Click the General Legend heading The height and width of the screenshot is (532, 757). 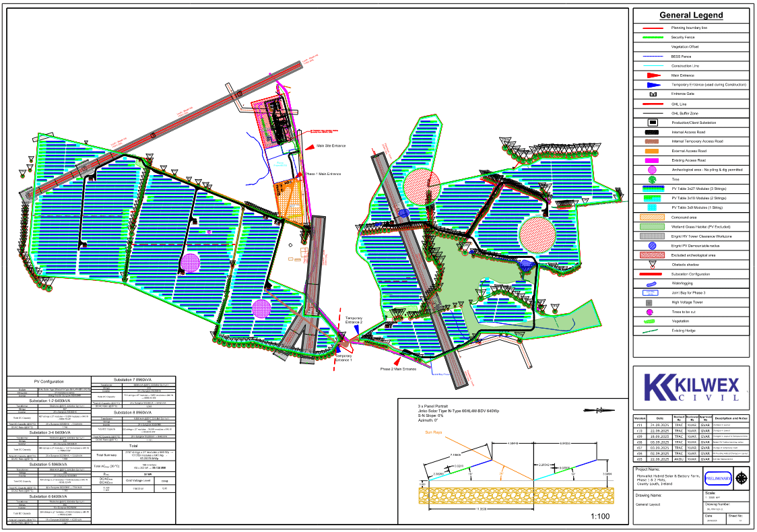pos(691,15)
